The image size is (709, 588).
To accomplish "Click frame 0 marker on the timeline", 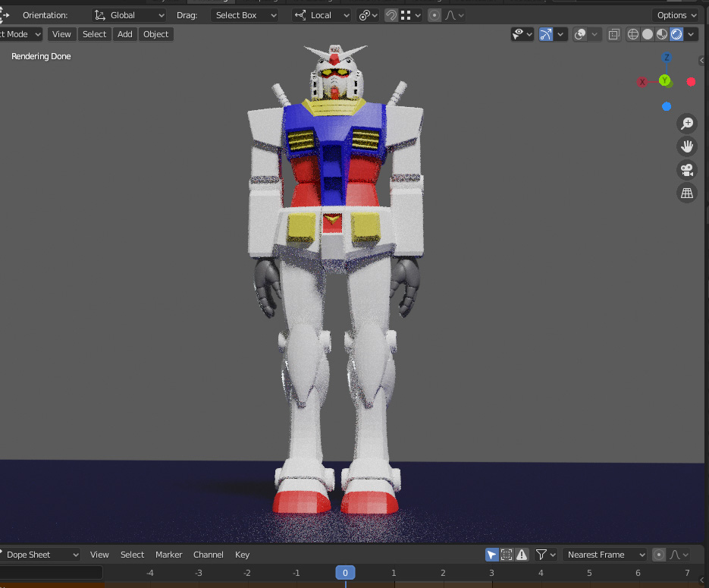I will [345, 573].
